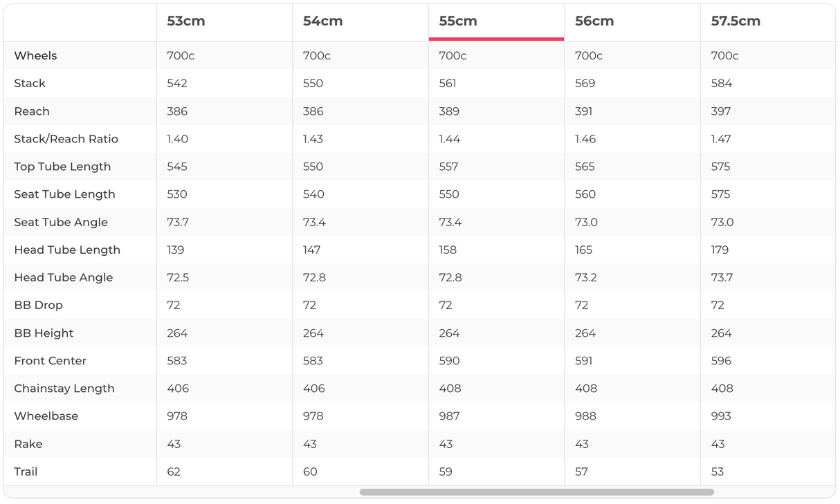
Task: Click the Trail row label
Action: click(26, 472)
